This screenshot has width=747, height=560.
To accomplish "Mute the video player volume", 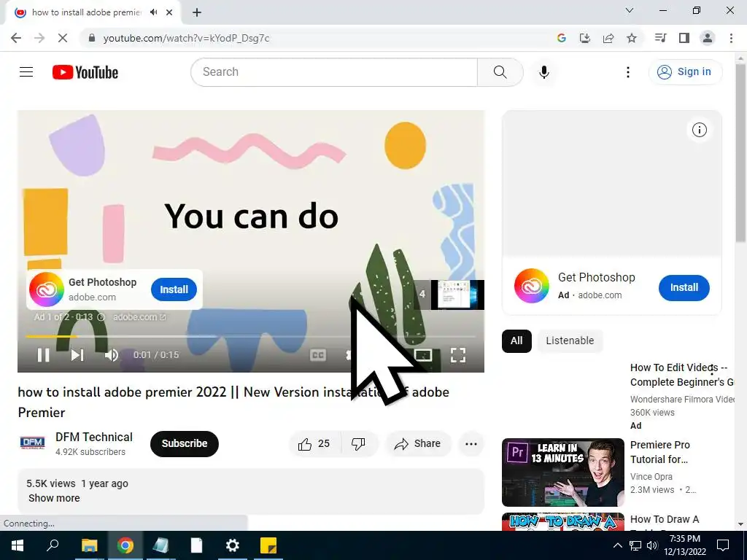I will coord(112,355).
